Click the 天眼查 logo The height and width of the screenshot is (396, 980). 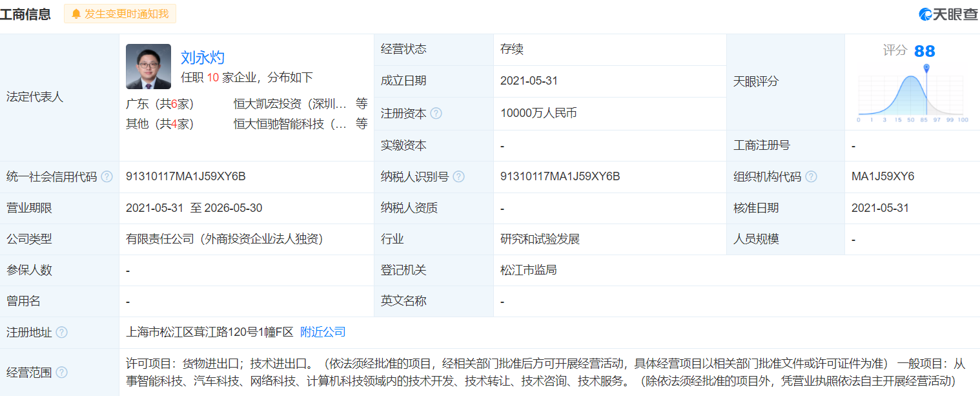tap(948, 14)
